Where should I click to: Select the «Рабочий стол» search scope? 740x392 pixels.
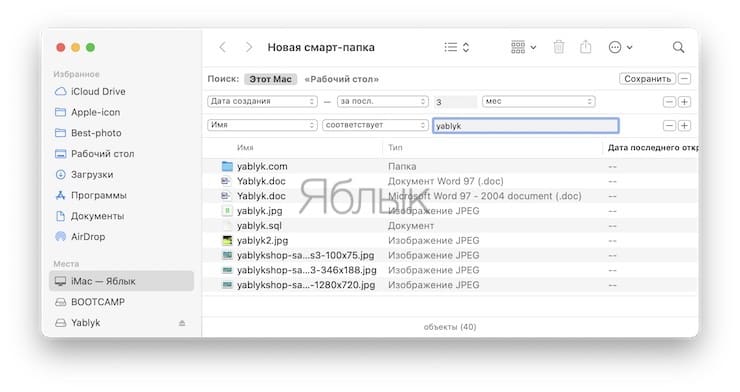(342, 79)
